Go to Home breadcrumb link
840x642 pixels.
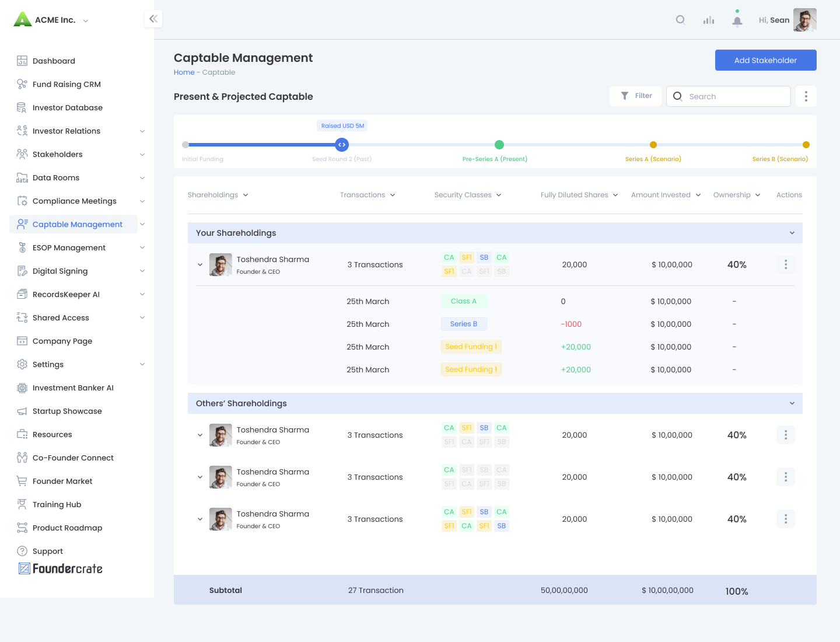click(x=184, y=72)
